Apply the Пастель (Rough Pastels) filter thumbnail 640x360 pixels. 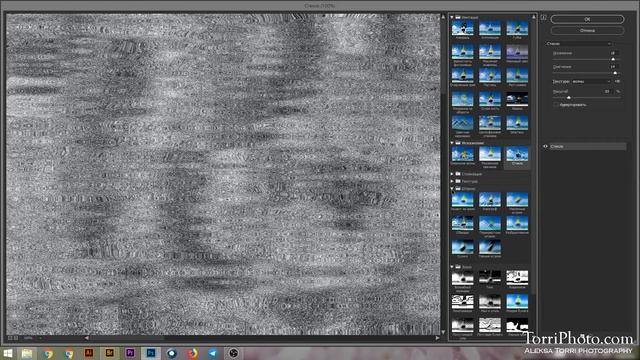(490, 76)
